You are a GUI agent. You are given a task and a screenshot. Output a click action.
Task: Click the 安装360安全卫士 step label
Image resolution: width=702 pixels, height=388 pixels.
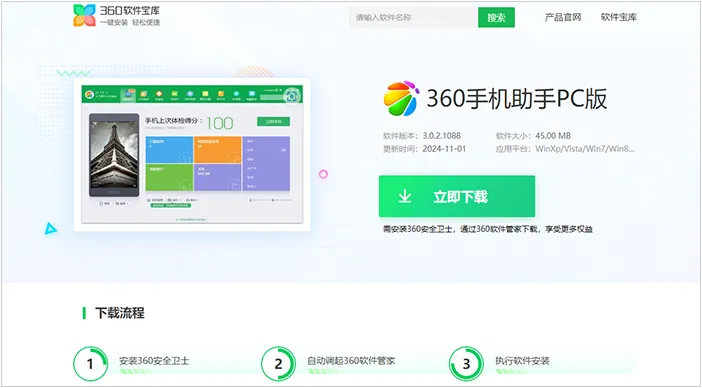coord(154,361)
